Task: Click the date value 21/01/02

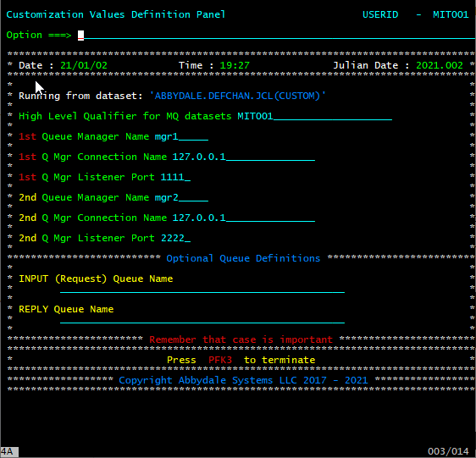Action: click(84, 65)
